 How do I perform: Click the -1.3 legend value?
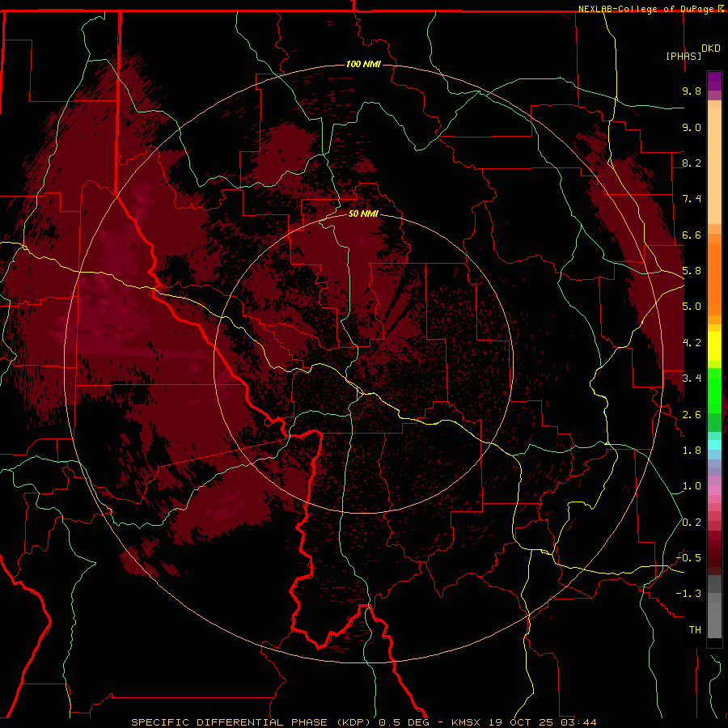688,594
